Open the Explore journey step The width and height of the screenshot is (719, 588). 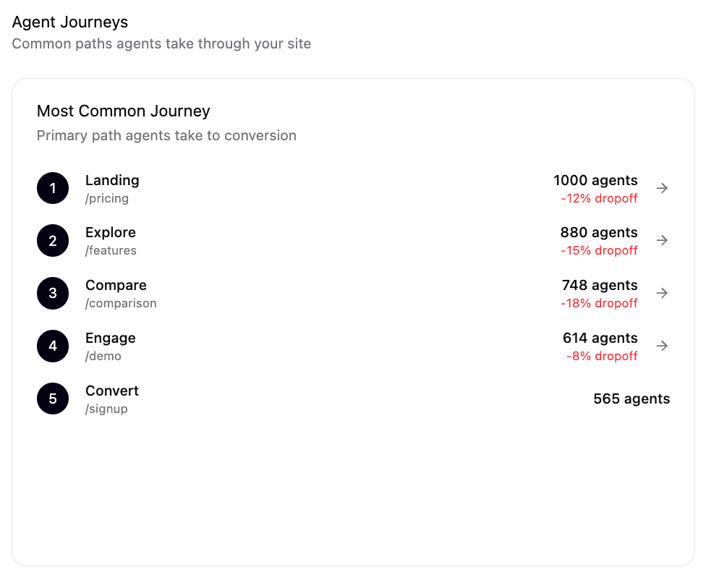tap(110, 232)
